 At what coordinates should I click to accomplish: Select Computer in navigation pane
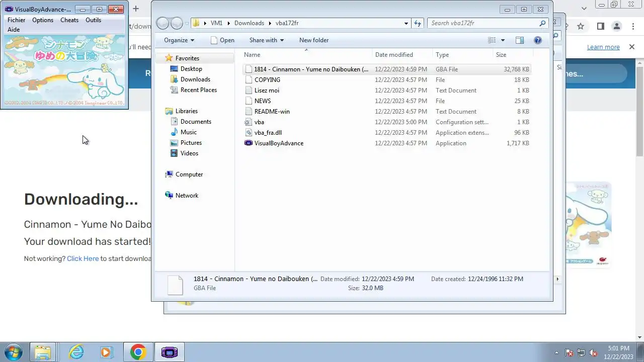click(x=189, y=174)
